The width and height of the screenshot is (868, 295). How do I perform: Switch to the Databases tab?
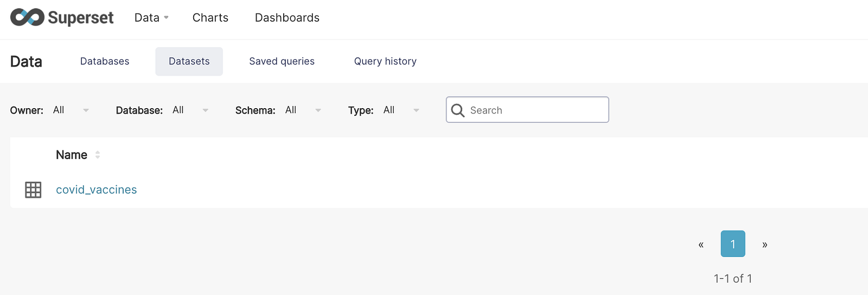tap(105, 61)
